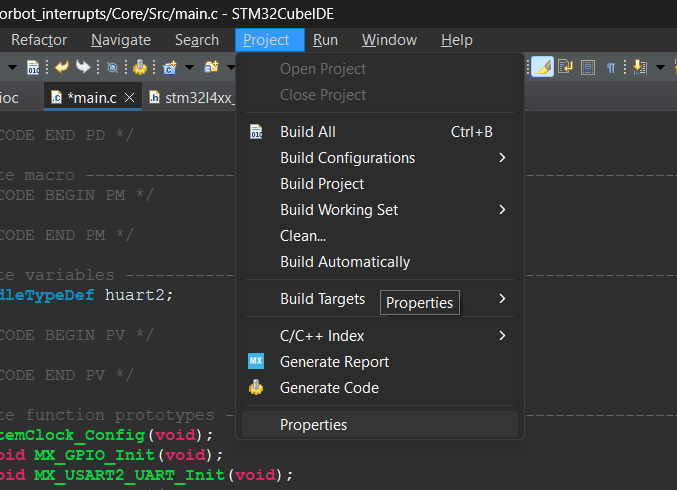Open the leftmost toolbar dropdown arrow
Screen dimensions: 677x490
coord(13,67)
